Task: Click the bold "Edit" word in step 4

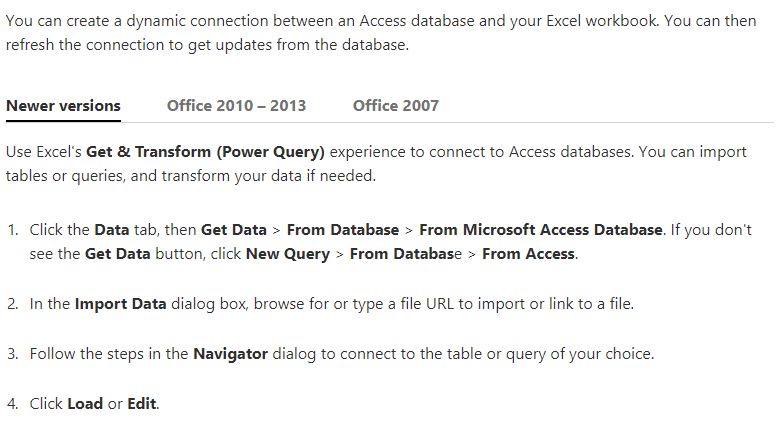Action: [x=142, y=403]
